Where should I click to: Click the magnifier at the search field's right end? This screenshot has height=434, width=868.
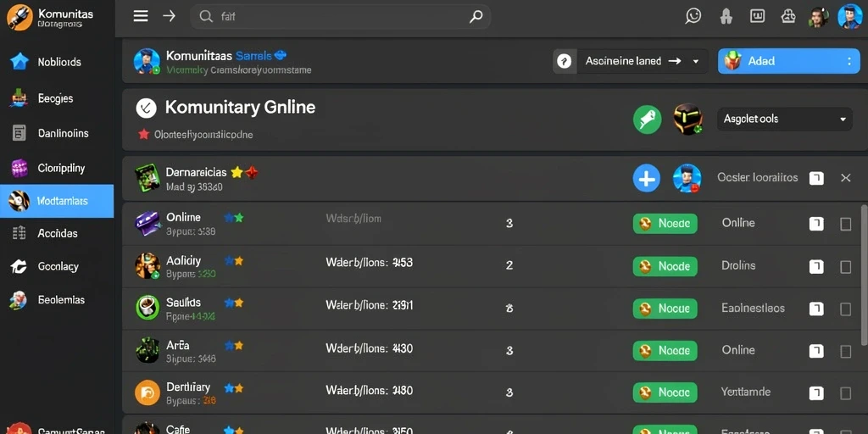pyautogui.click(x=476, y=17)
